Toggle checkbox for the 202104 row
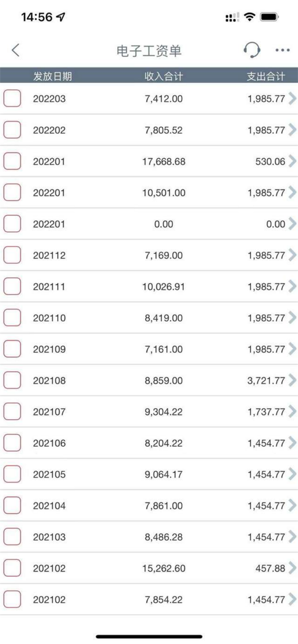 click(x=12, y=505)
